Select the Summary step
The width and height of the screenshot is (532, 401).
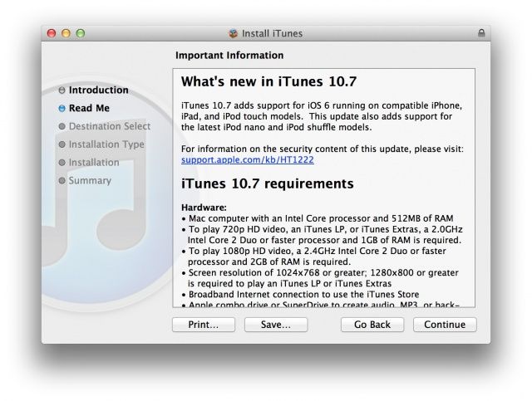pyautogui.click(x=90, y=180)
